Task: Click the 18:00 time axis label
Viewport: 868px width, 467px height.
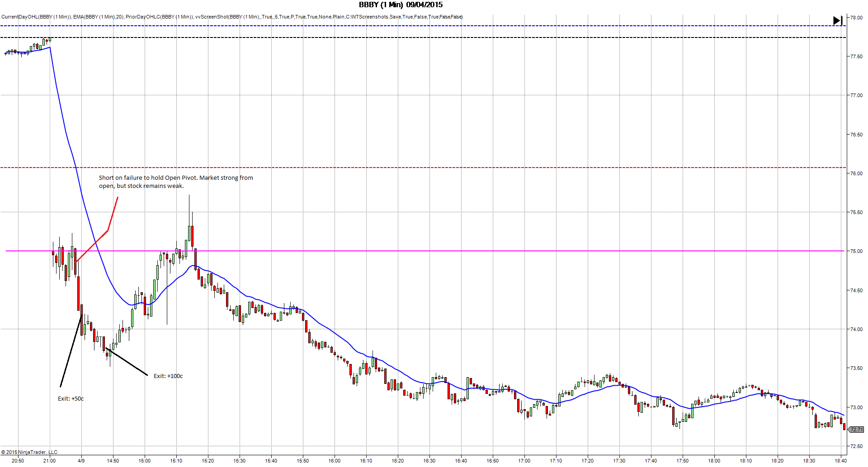Action: point(714,461)
